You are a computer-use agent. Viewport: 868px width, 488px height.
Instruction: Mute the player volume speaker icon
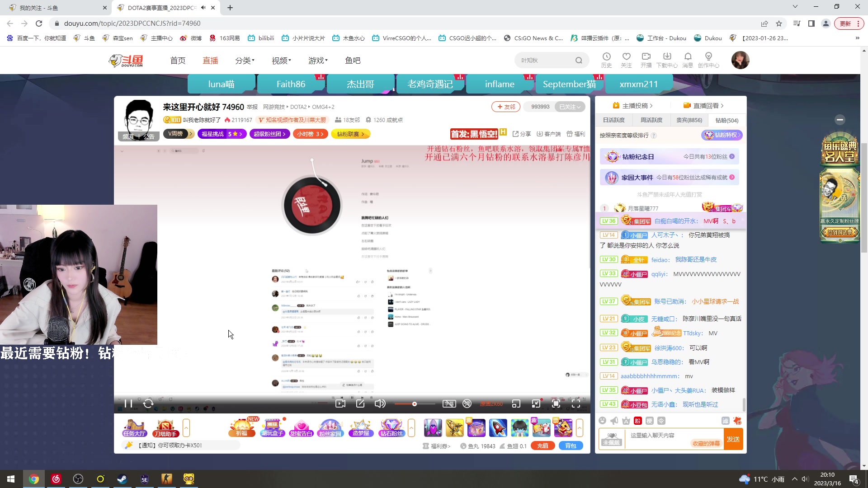[380, 404]
